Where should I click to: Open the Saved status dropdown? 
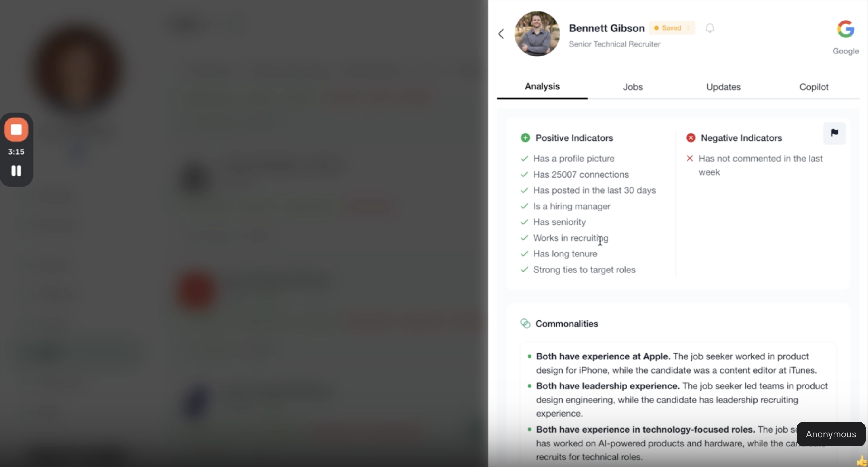672,28
